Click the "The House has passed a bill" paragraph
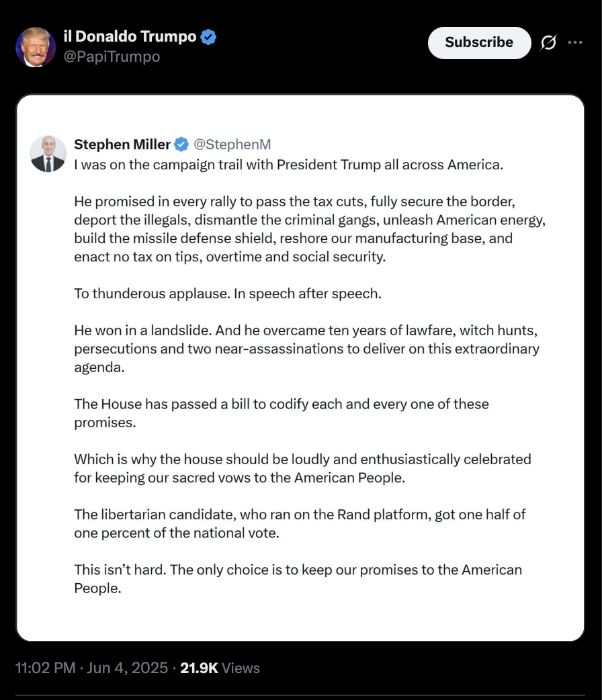This screenshot has height=700, width=602. tap(282, 413)
